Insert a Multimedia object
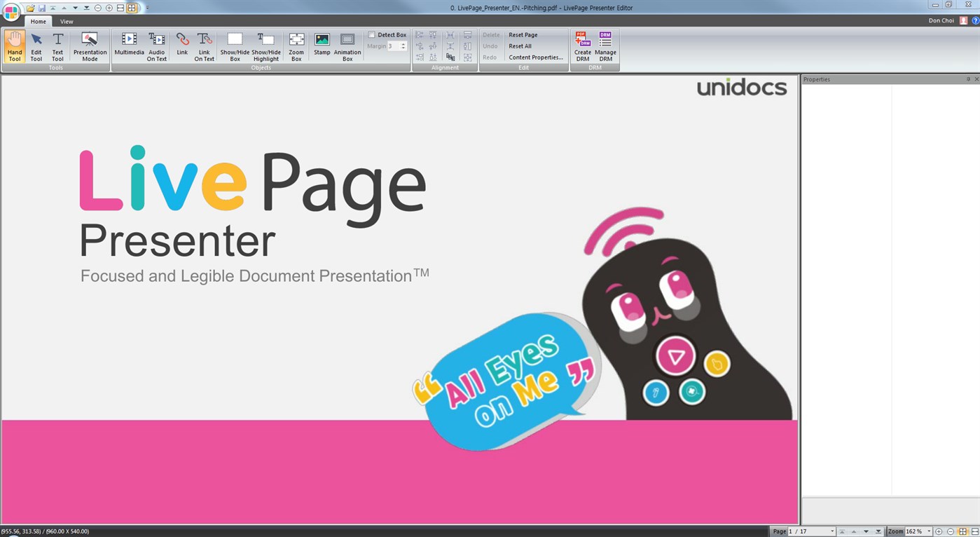 point(129,46)
